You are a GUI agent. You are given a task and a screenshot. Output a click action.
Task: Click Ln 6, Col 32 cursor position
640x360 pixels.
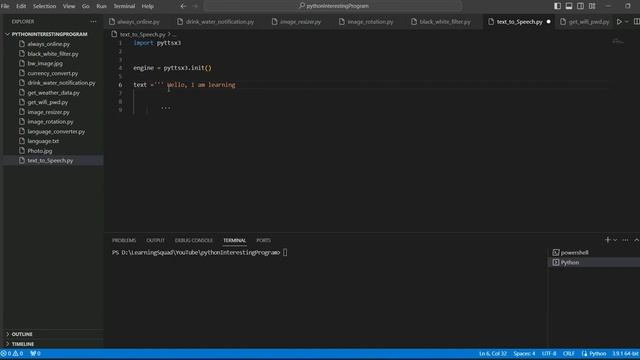click(493, 353)
